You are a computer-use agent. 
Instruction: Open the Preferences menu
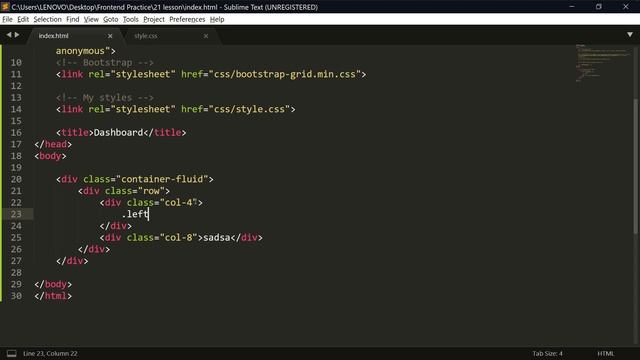coord(187,19)
